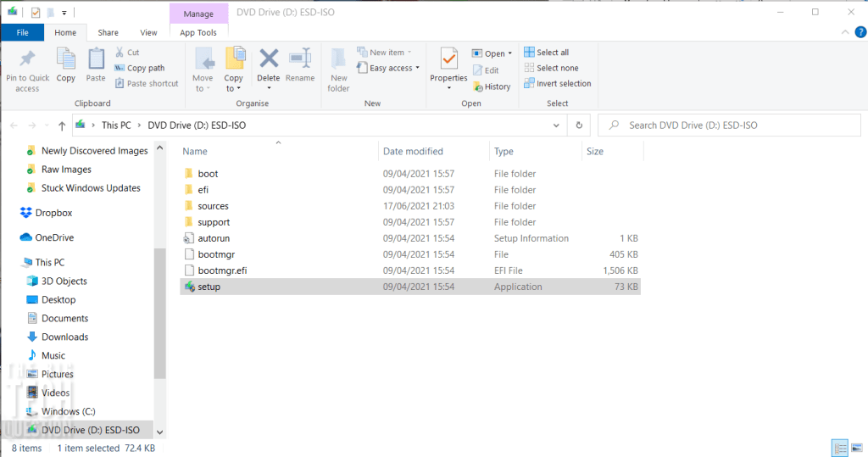Switch to the Share ribbon tab
The image size is (868, 457).
108,33
